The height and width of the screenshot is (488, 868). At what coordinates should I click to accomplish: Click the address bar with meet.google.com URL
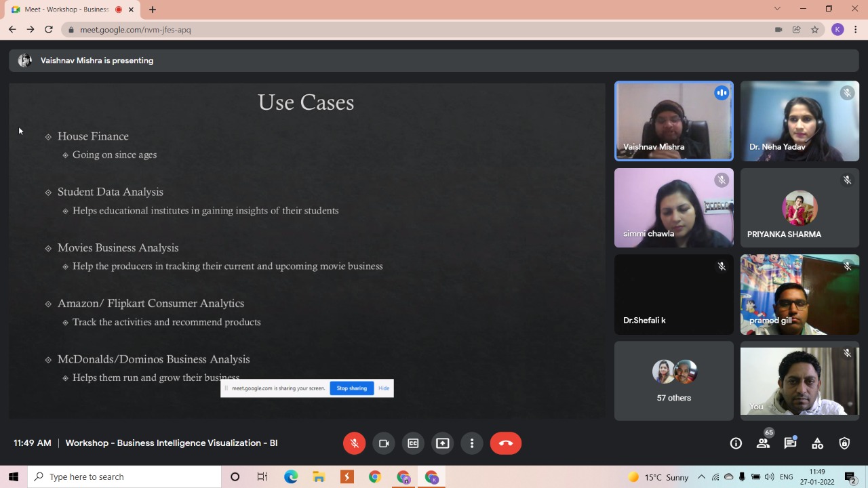[x=407, y=30]
